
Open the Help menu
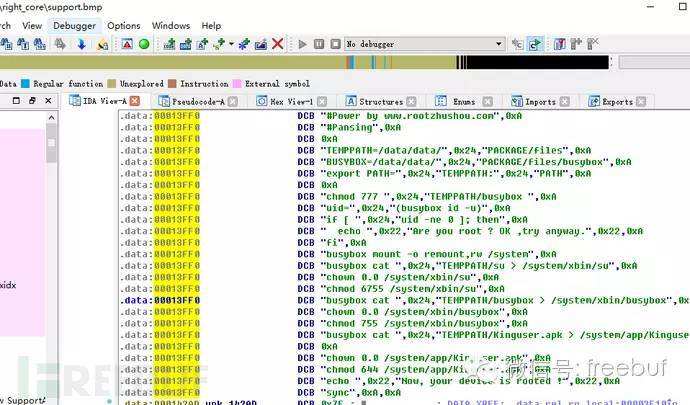coord(211,26)
